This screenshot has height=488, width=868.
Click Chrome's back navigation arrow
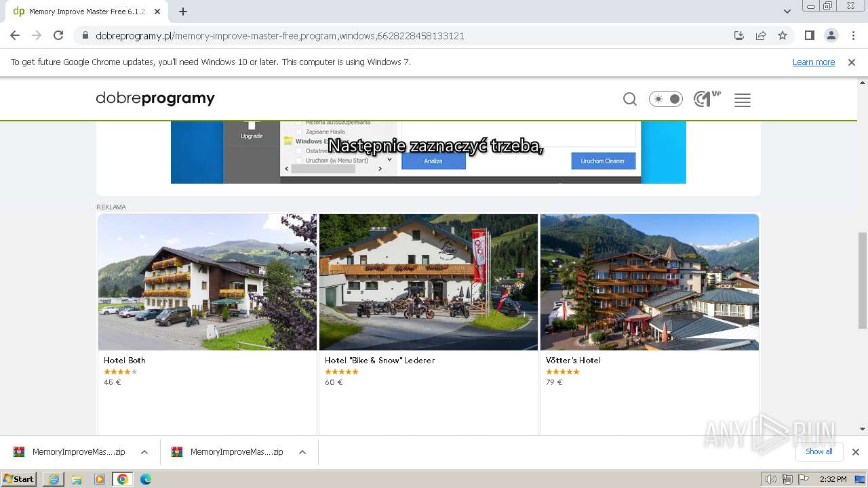(x=15, y=35)
